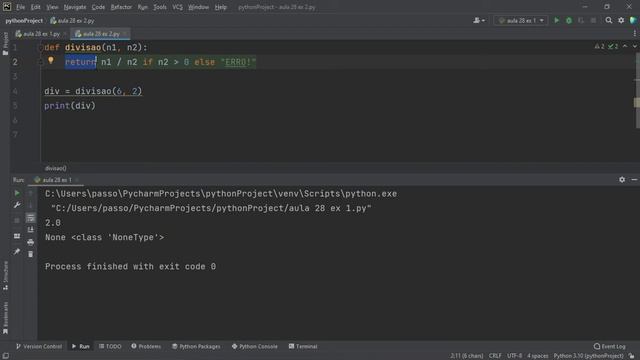The image size is (640, 360).
Task: Open the Code With Me user icon
Action: 479,20
